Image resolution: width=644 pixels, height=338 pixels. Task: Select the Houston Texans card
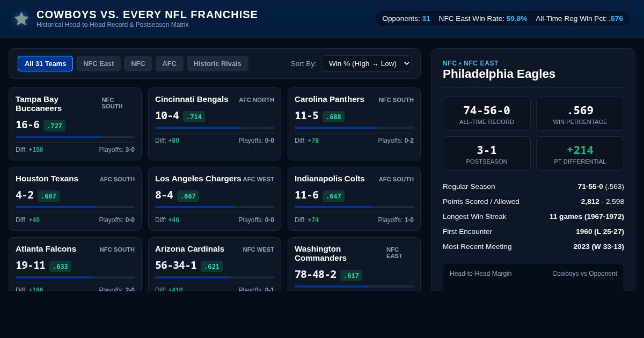(75, 199)
